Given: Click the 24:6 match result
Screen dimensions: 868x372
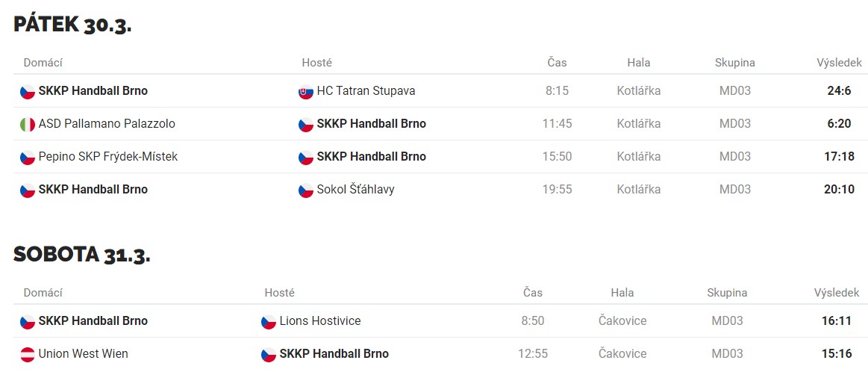Looking at the screenshot, I should (x=839, y=90).
